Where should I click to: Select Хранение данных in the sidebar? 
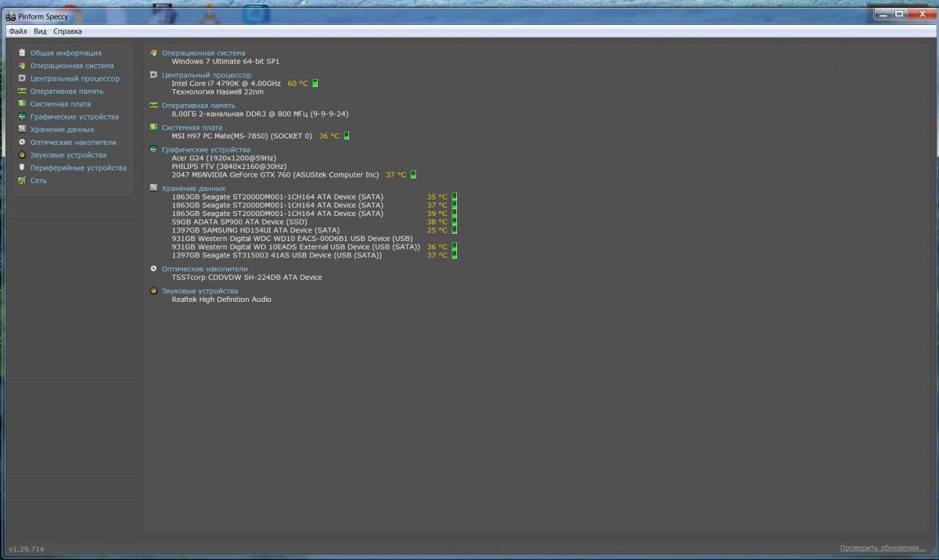[62, 130]
